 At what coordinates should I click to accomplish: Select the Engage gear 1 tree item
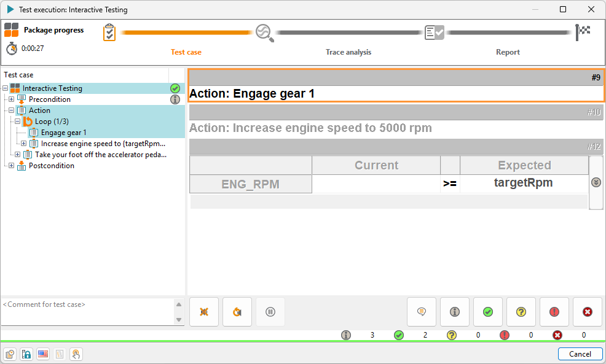(63, 133)
